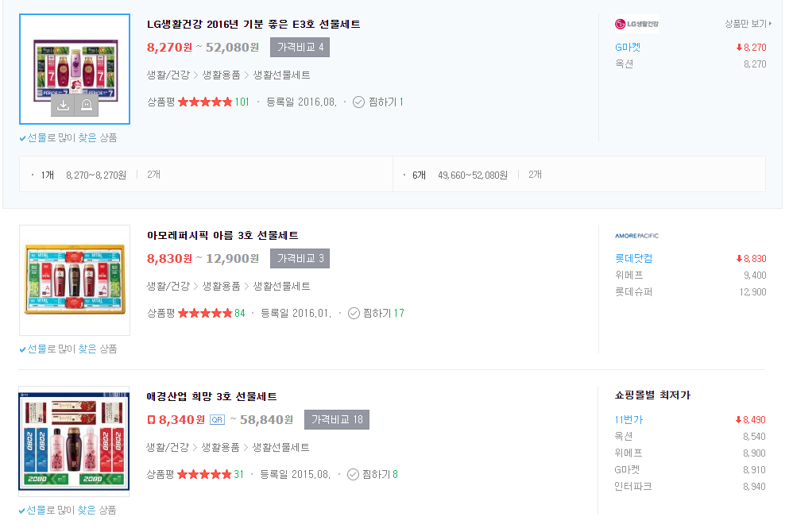
Task: Toggle 찜하기 check for LG생활건강 E3호 set
Action: [x=358, y=102]
